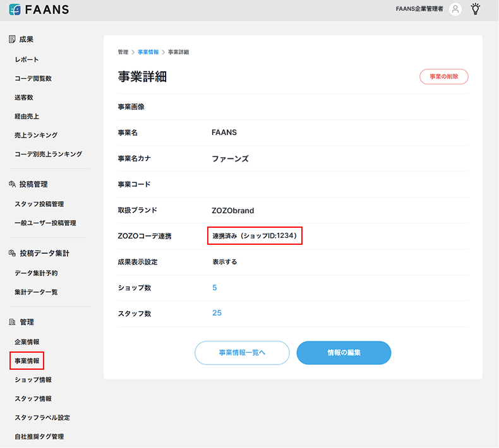
Task: Click the 事業詳細 page heading
Action: point(142,76)
